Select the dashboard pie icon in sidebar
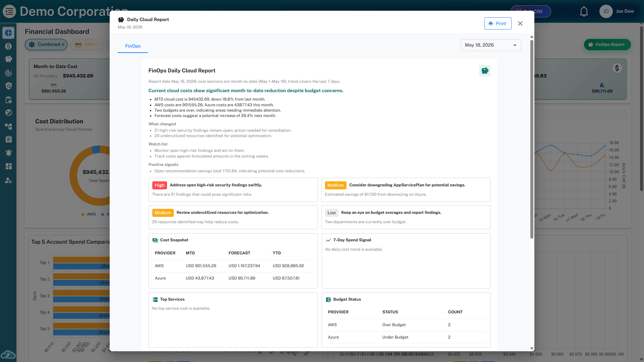Screen dimensions: 644x362 click(x=9, y=33)
